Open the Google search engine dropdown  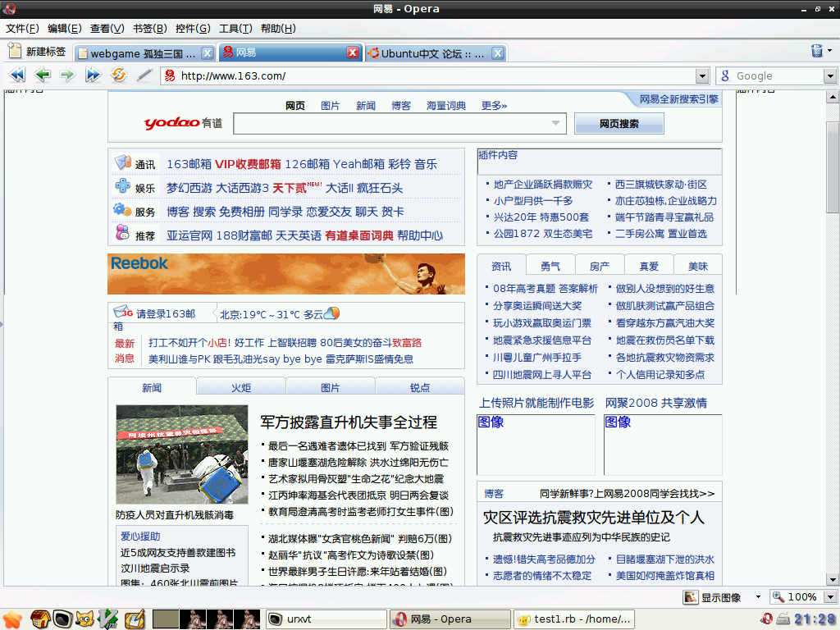point(830,76)
